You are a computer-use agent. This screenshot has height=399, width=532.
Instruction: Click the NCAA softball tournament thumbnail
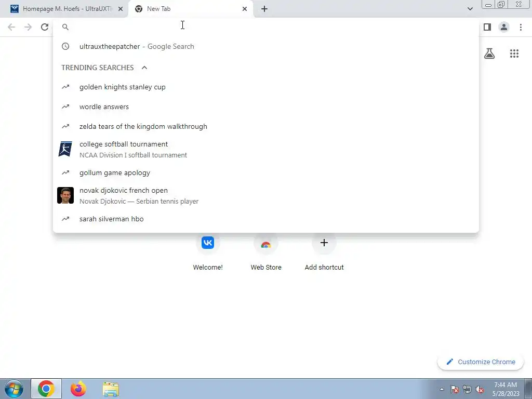coord(65,149)
